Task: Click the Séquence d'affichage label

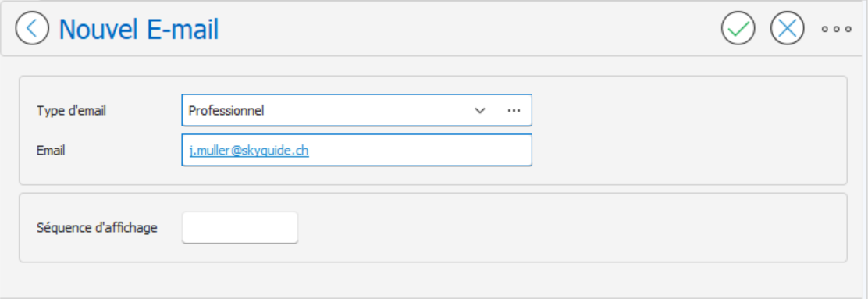Action: click(x=97, y=228)
